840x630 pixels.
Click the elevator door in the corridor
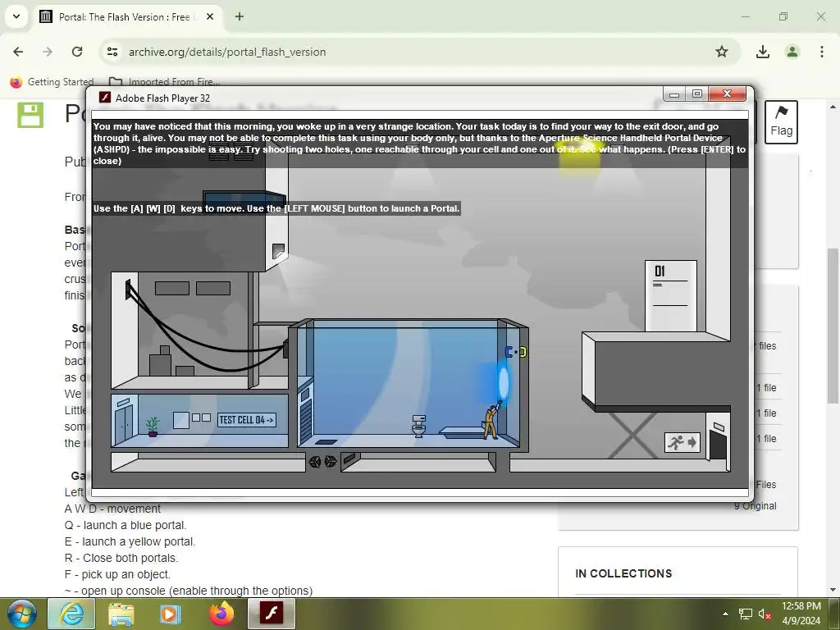(x=123, y=423)
